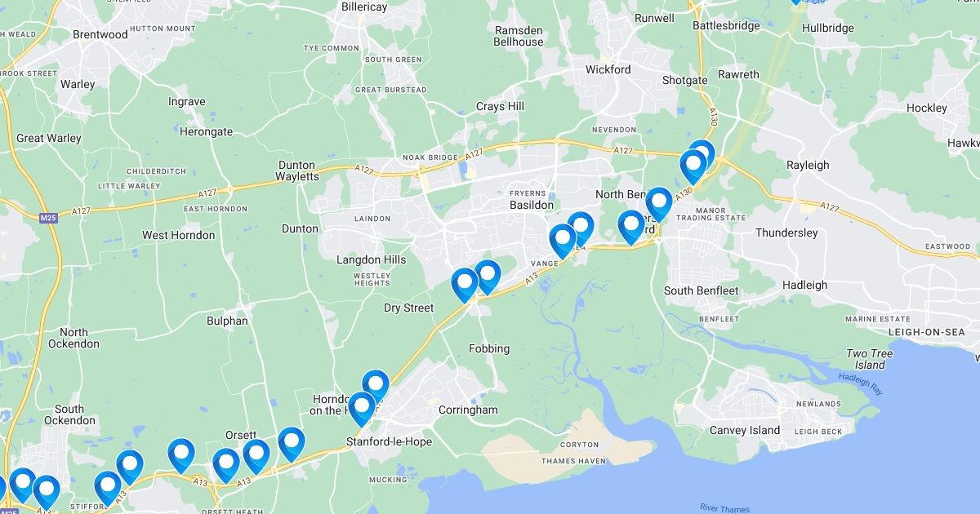
Task: Select the front pin at the A127/A130 junction
Action: click(693, 167)
